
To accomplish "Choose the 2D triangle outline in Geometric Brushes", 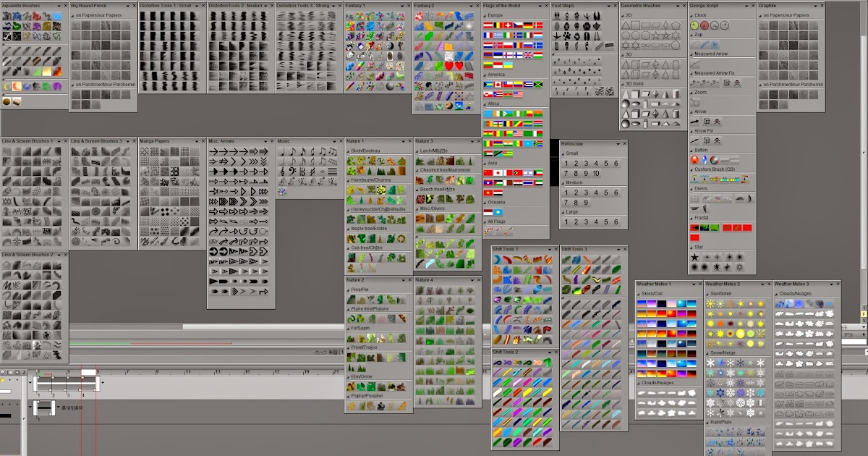I will tap(626, 25).
